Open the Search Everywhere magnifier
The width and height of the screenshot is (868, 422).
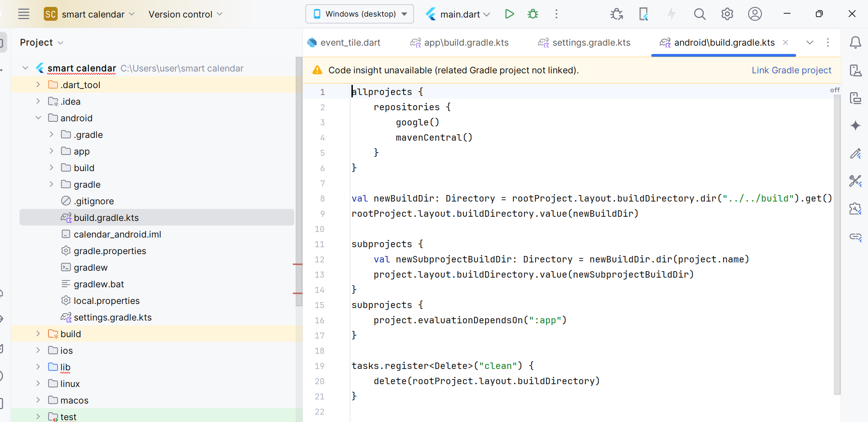coord(700,14)
